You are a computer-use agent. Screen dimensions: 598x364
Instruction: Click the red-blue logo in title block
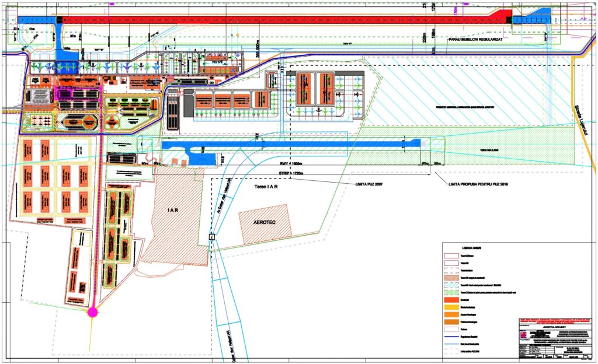click(523, 335)
